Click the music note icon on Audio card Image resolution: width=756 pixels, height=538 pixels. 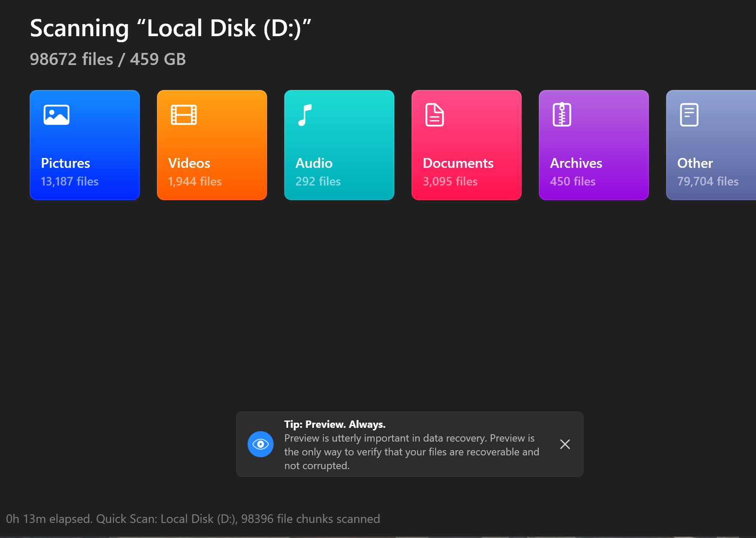pos(304,115)
